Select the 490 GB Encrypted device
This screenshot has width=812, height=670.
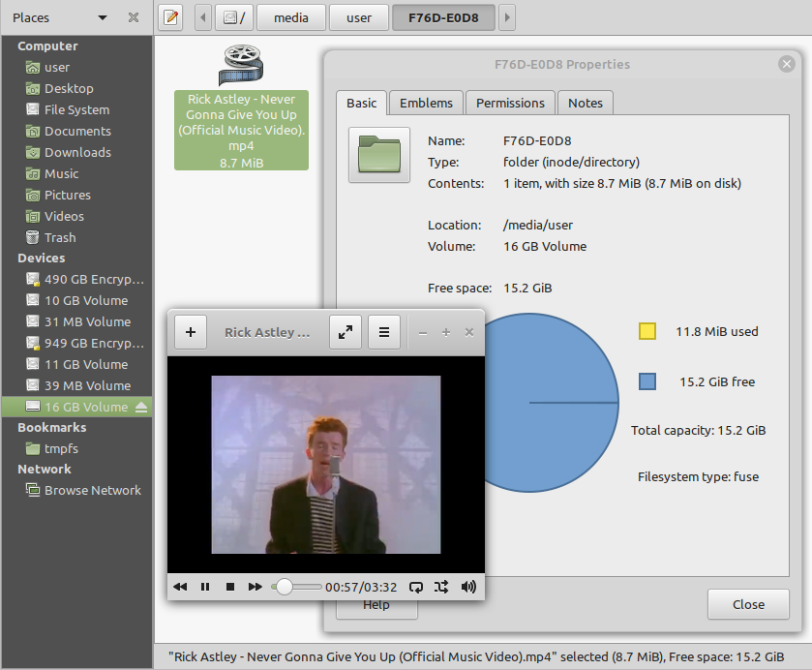[x=76, y=279]
